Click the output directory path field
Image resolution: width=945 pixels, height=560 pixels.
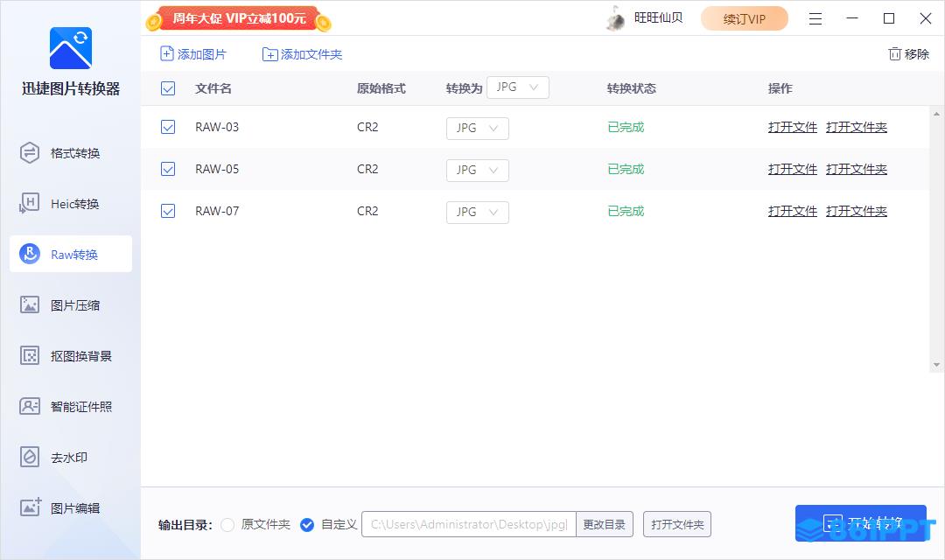coord(468,525)
